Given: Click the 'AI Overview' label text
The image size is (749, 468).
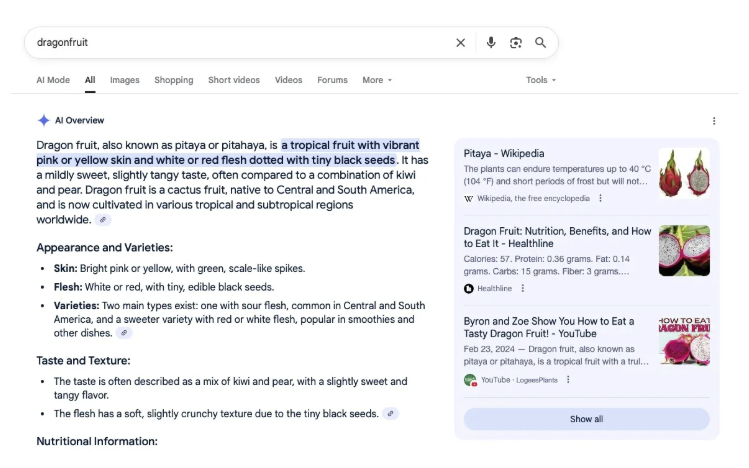Looking at the screenshot, I should pyautogui.click(x=79, y=121).
